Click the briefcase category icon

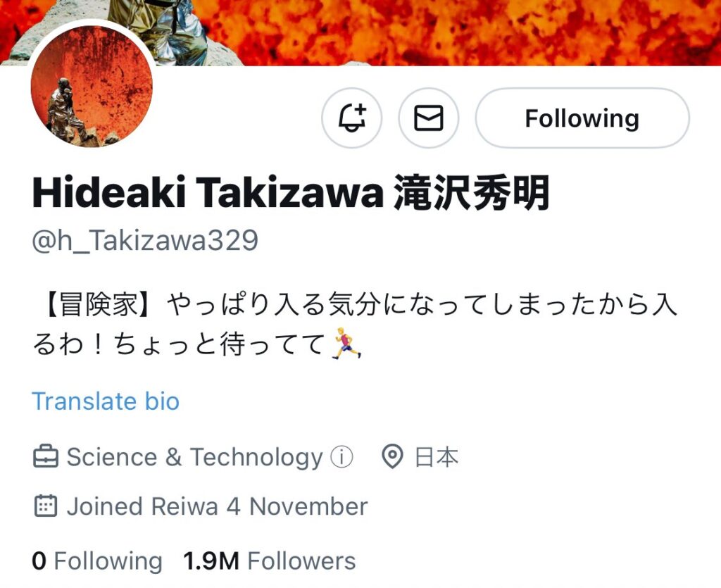[x=46, y=457]
